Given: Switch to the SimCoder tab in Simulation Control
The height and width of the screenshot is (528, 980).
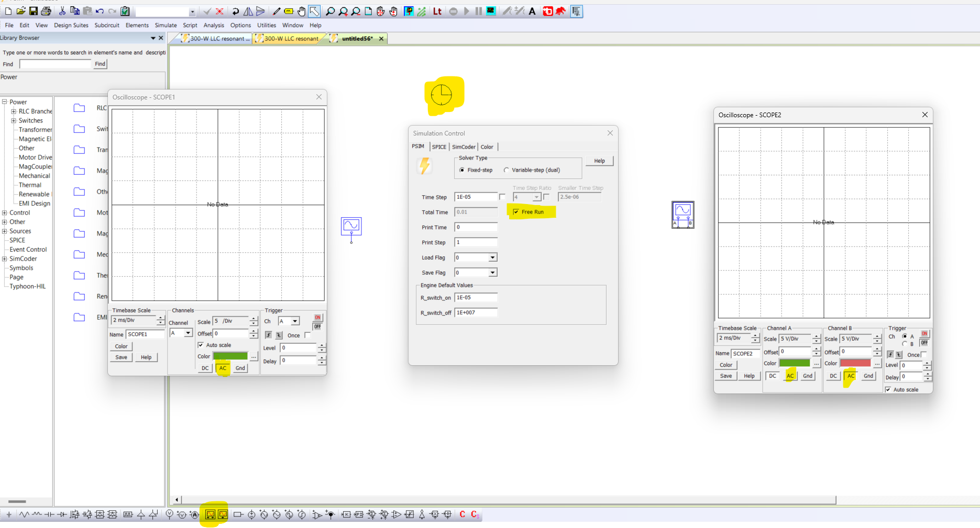Looking at the screenshot, I should [464, 147].
